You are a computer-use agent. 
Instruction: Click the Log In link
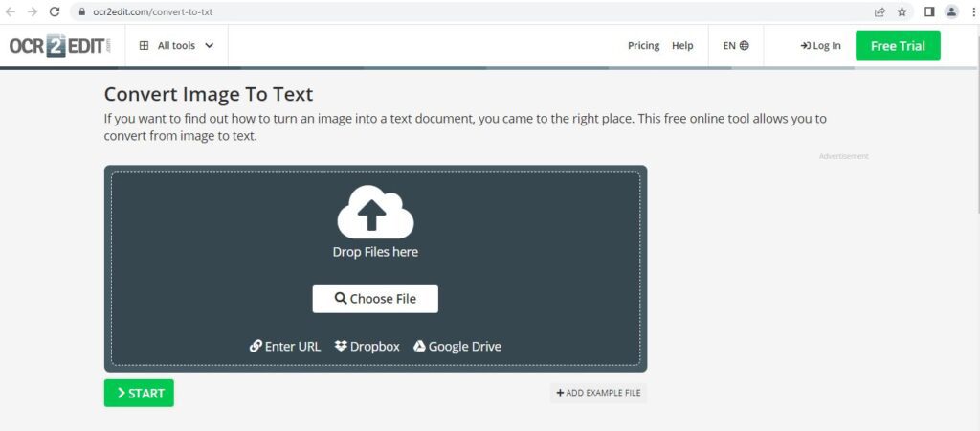point(820,46)
